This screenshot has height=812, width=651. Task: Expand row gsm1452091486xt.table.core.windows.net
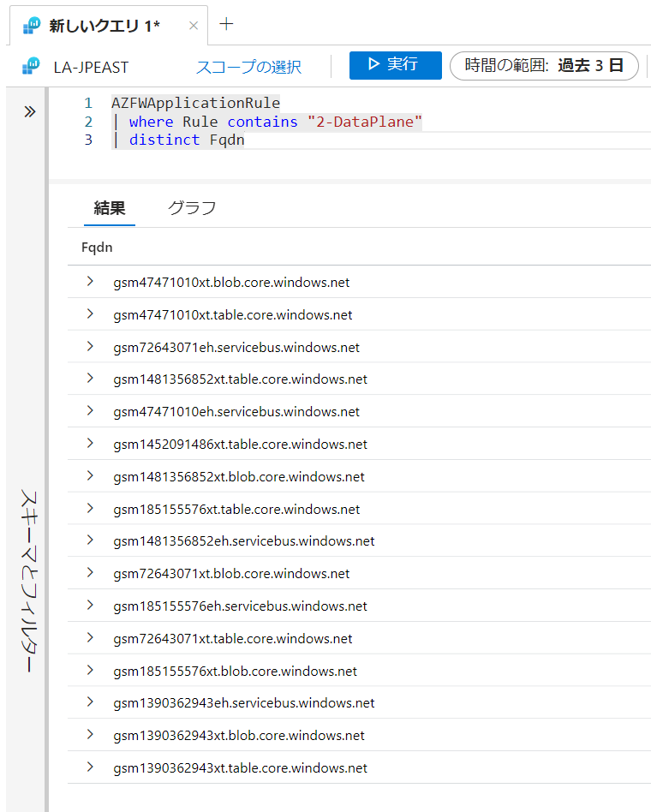[x=90, y=444]
